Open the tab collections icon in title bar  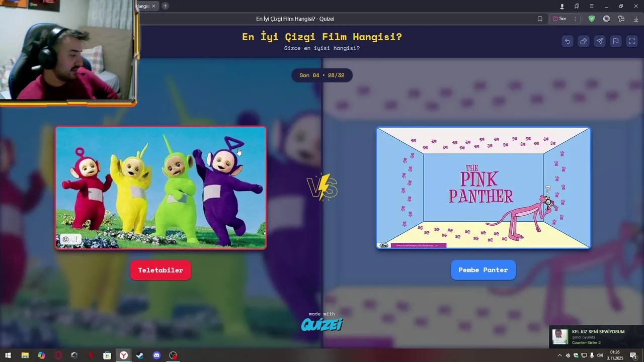click(x=577, y=6)
